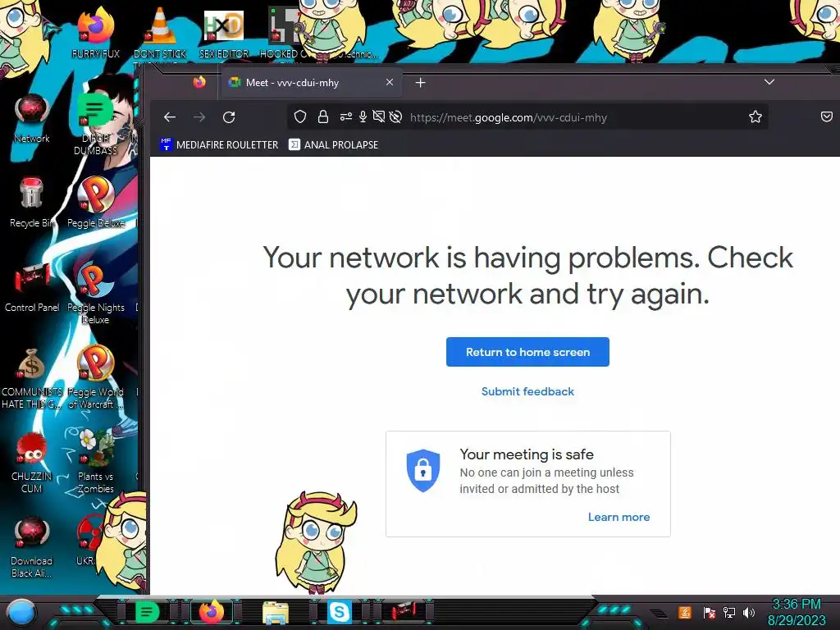Open the FURRY FUX desktop icon
840x630 pixels.
tap(95, 33)
